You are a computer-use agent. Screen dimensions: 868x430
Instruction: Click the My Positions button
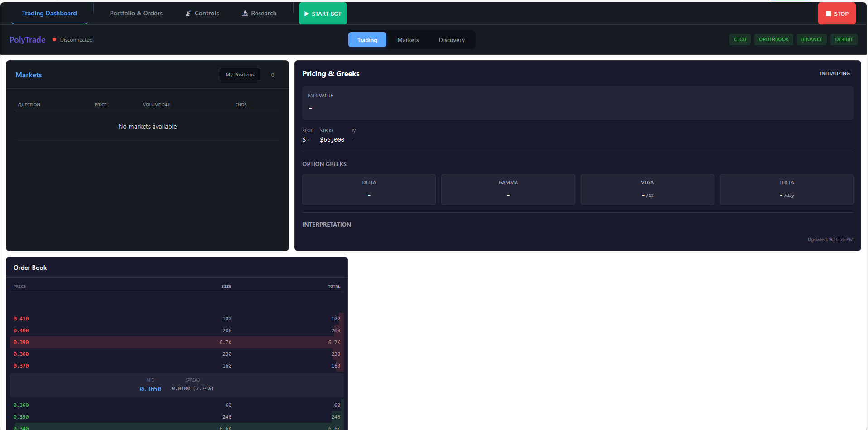pos(240,75)
